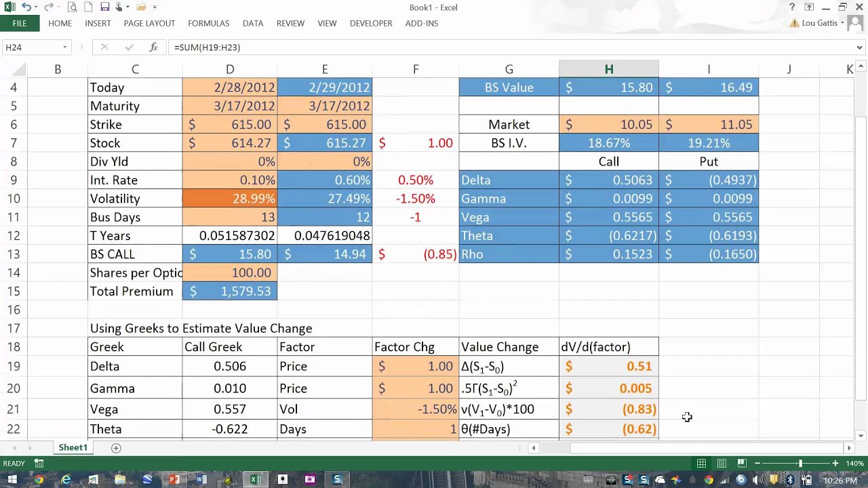Click the vertical scrollbar thumb
Screen dimensions: 868x488
point(861,258)
